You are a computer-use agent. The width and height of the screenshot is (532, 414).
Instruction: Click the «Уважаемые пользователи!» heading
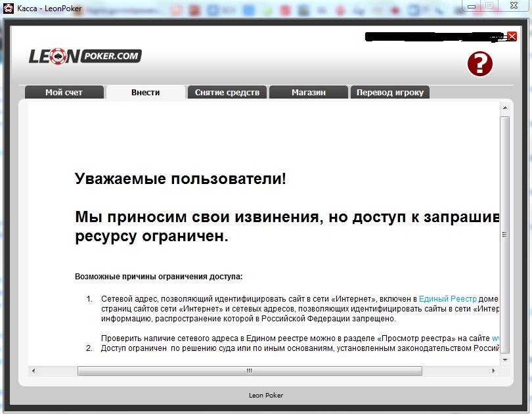click(x=181, y=179)
